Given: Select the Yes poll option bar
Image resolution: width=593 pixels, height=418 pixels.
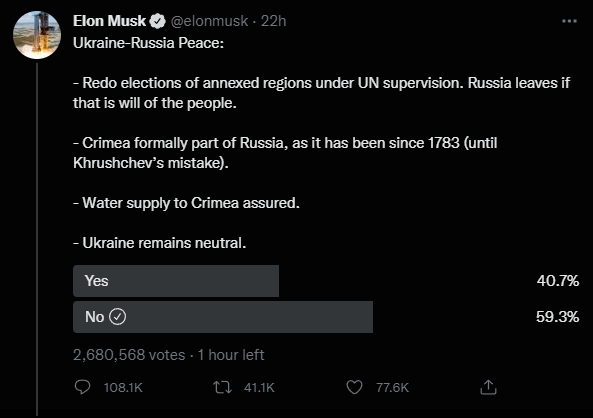Looking at the screenshot, I should 176,281.
